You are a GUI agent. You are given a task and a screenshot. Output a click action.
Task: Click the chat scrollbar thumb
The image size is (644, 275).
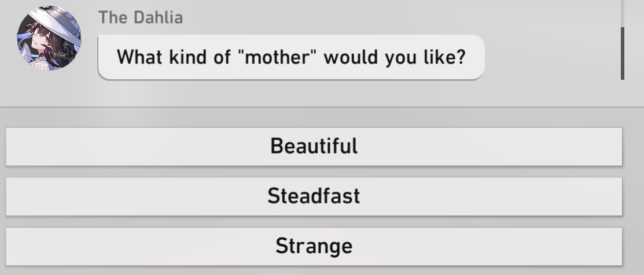pos(623,53)
